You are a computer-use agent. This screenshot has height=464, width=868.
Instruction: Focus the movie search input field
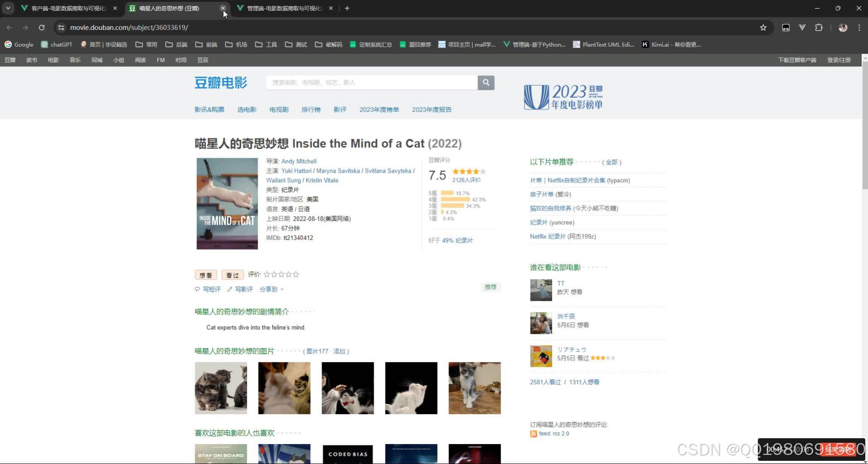[x=372, y=82]
